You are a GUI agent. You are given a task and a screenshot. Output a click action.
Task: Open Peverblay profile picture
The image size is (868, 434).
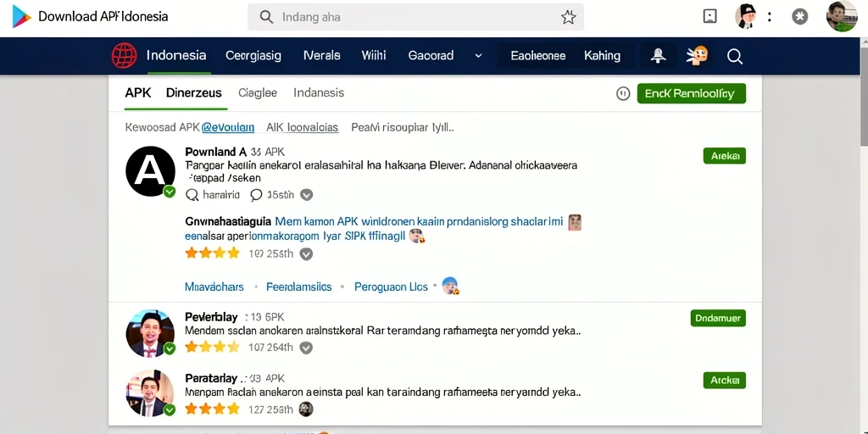click(x=150, y=333)
